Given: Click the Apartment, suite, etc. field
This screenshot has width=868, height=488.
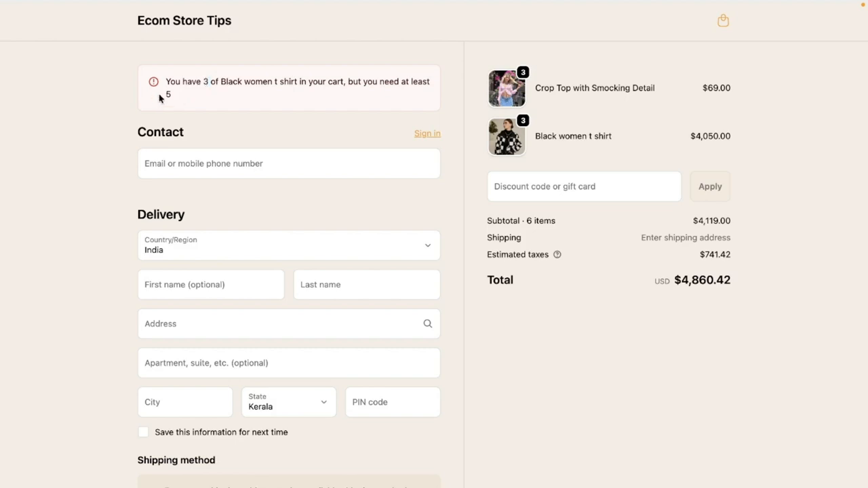Looking at the screenshot, I should (x=289, y=363).
